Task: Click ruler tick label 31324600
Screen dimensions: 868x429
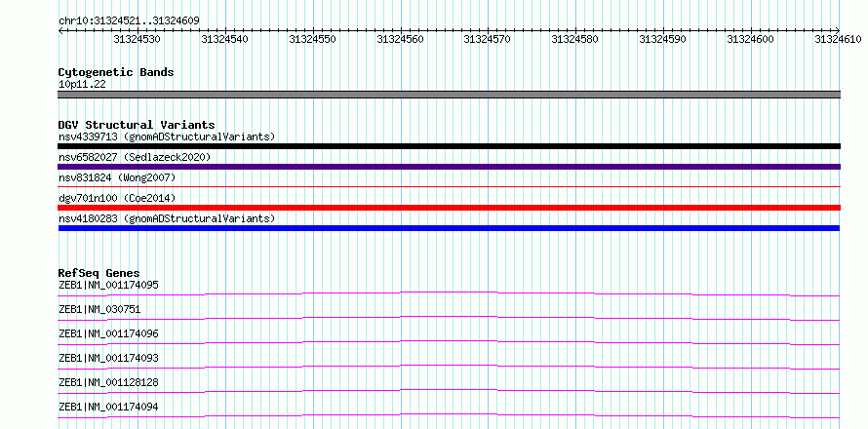Action: point(750,39)
